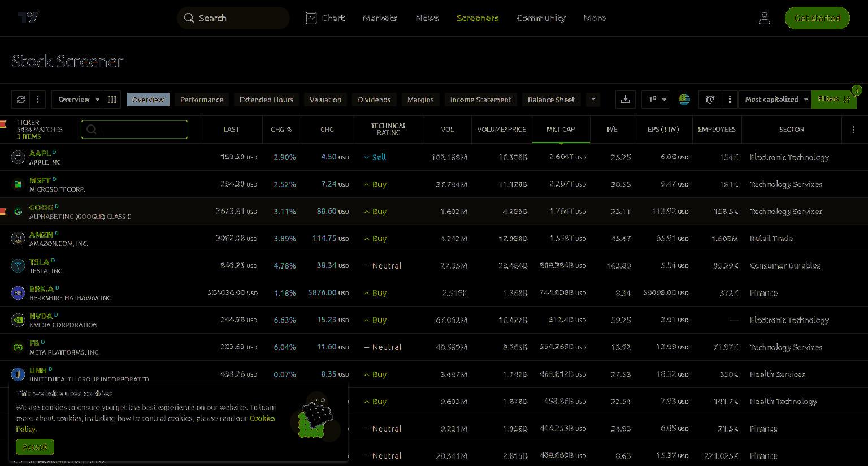Click the Apple logo icon
Viewport: 868px width, 466px height.
pyautogui.click(x=18, y=157)
